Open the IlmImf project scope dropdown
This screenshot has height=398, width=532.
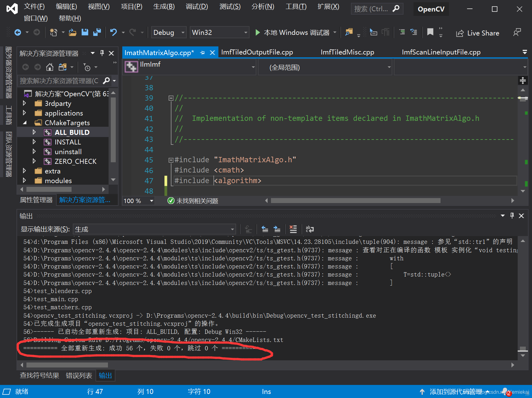click(x=190, y=67)
